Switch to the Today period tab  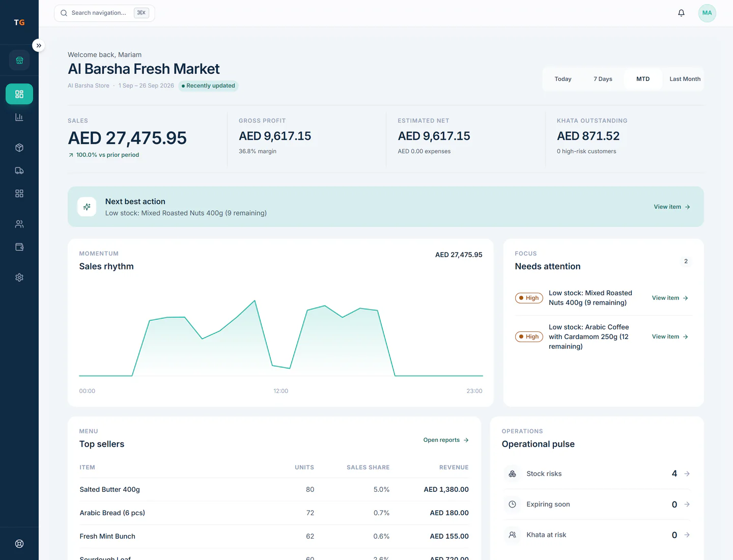point(563,79)
